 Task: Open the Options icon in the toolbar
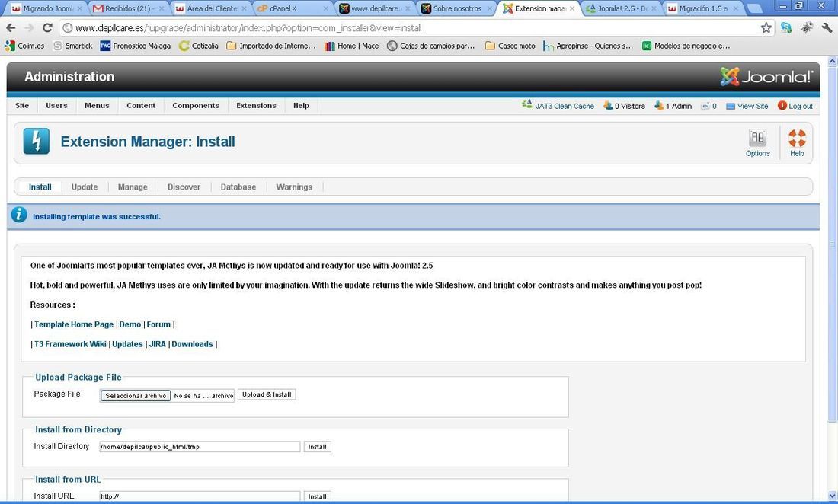click(757, 143)
